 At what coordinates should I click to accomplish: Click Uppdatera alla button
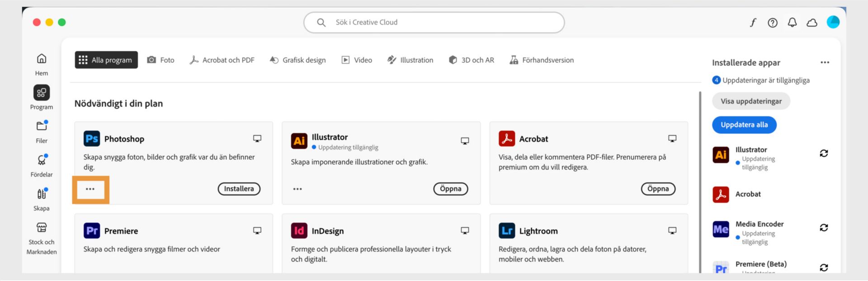click(744, 125)
